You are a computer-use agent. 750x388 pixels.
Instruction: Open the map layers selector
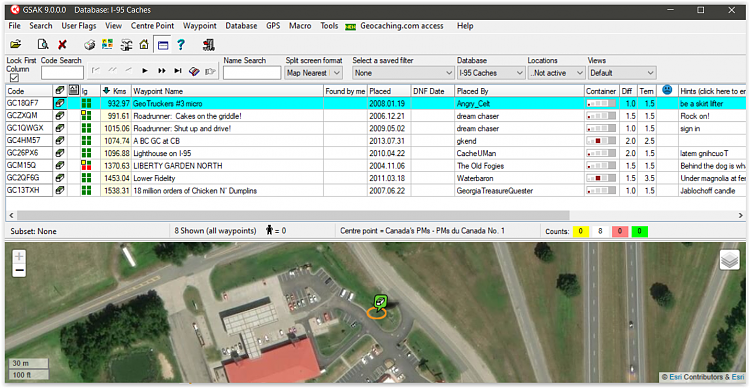click(729, 260)
